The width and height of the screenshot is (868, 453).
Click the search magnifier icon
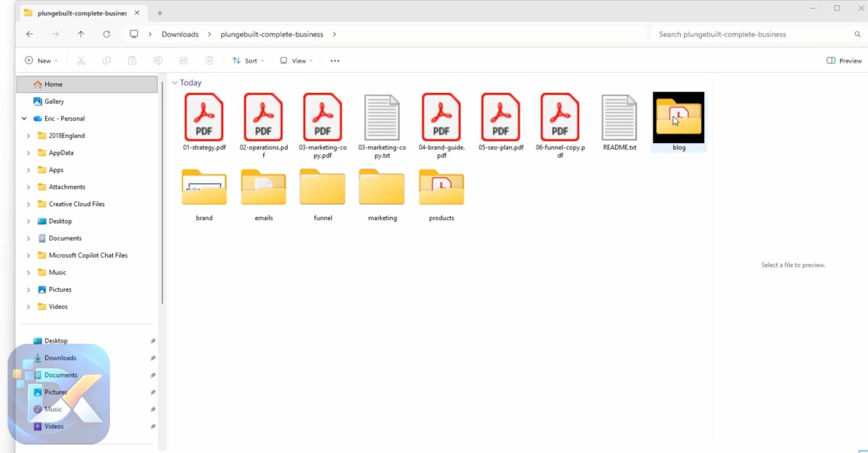point(857,34)
